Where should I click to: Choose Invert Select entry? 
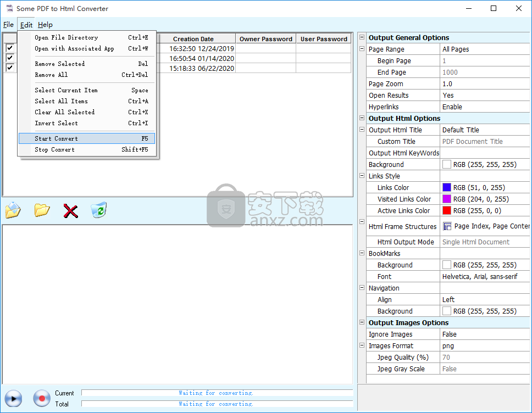87,123
